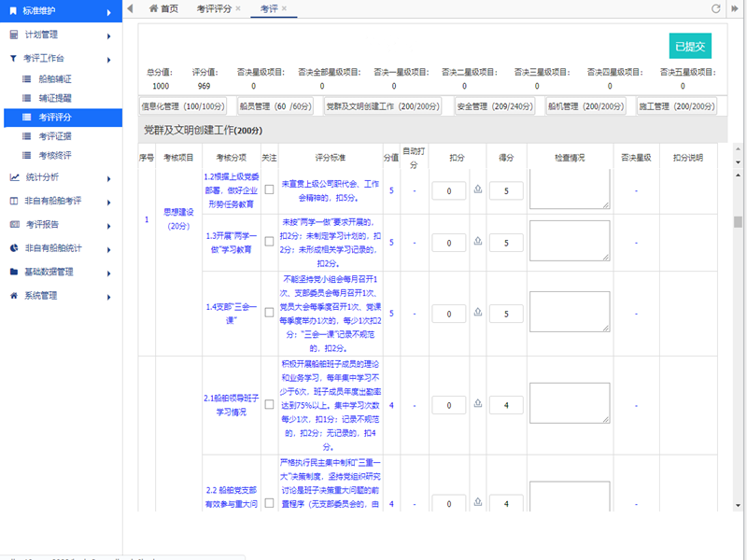This screenshot has height=560, width=747.
Task: Open 考核终评 in the sidebar
Action: 55,154
